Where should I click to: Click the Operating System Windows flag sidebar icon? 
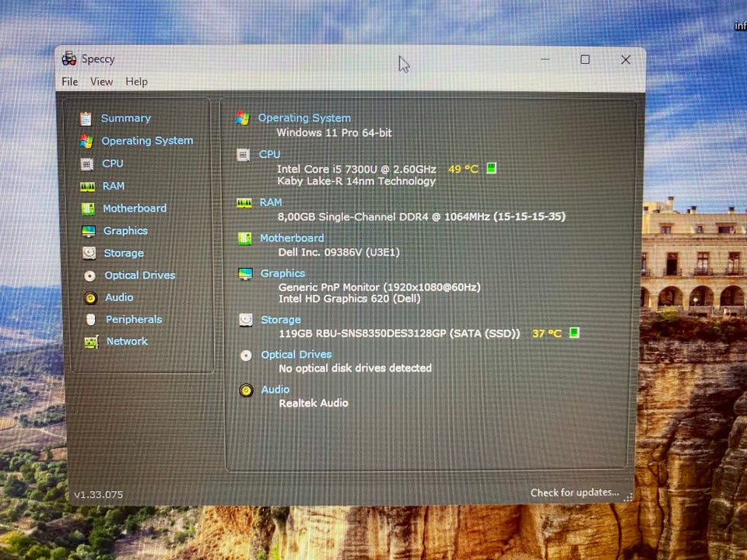coord(86,141)
